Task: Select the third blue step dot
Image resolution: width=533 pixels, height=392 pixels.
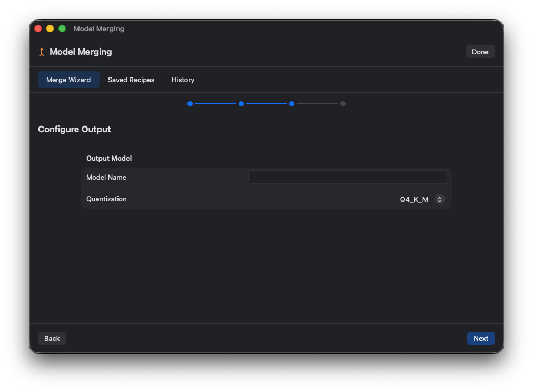Action: pos(292,104)
